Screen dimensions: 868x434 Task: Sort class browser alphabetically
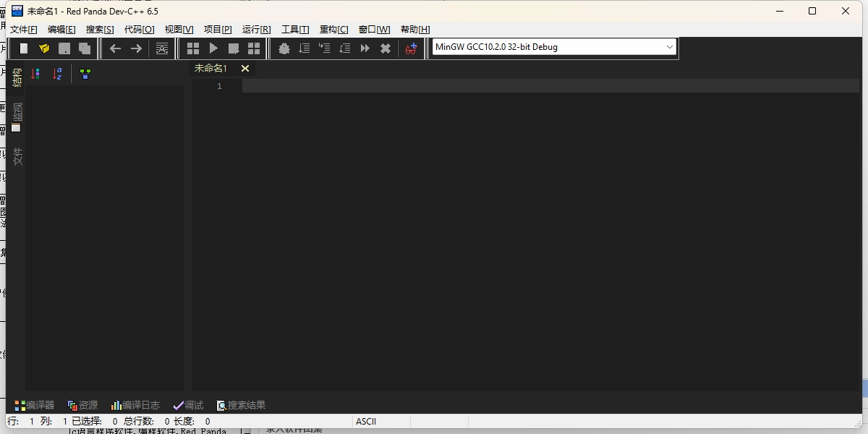click(57, 74)
